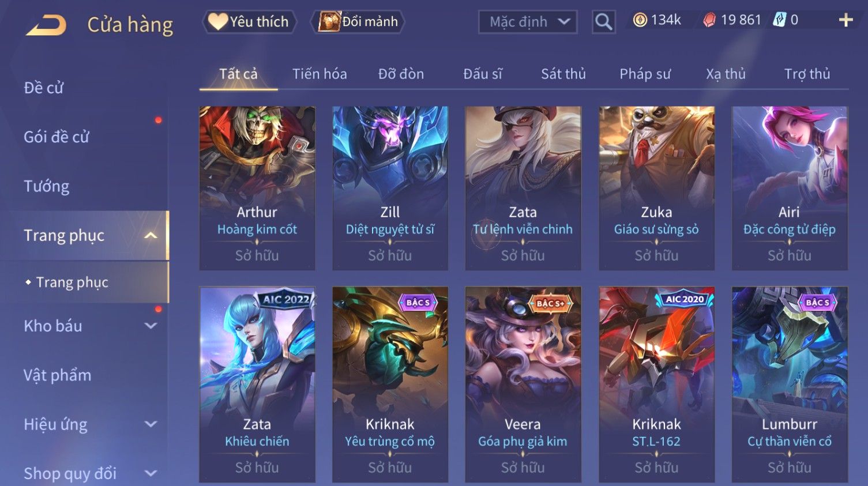Click the golden back arrow icon
Image resolution: width=868 pixels, height=486 pixels.
click(x=46, y=25)
